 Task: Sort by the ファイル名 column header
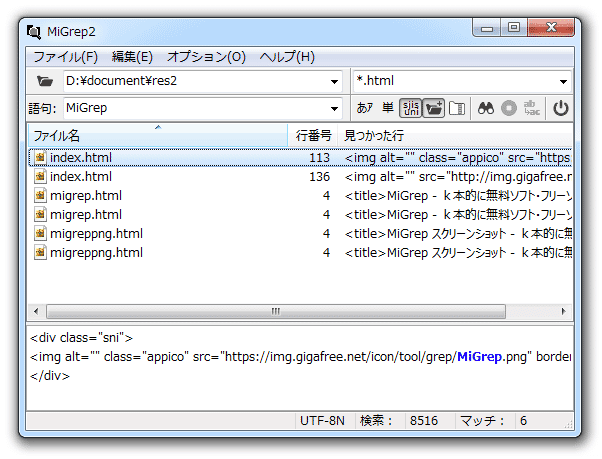(158, 135)
